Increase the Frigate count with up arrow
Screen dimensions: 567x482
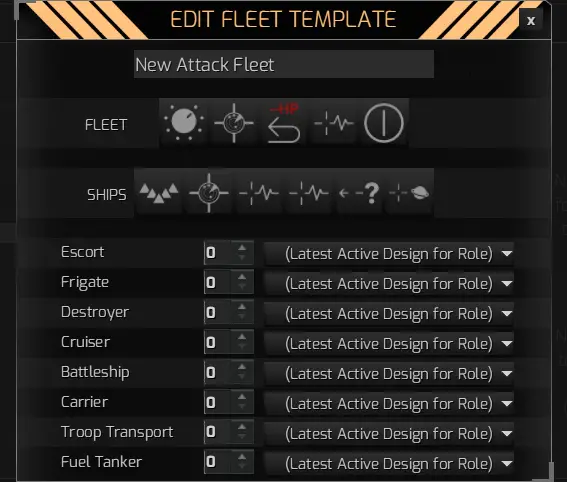tap(242, 278)
